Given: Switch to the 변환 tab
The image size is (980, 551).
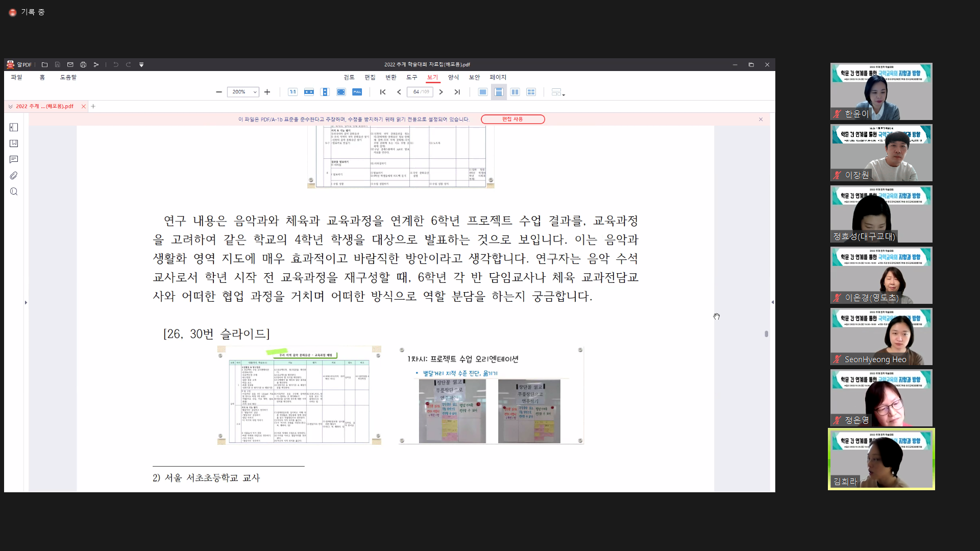Looking at the screenshot, I should click(391, 78).
